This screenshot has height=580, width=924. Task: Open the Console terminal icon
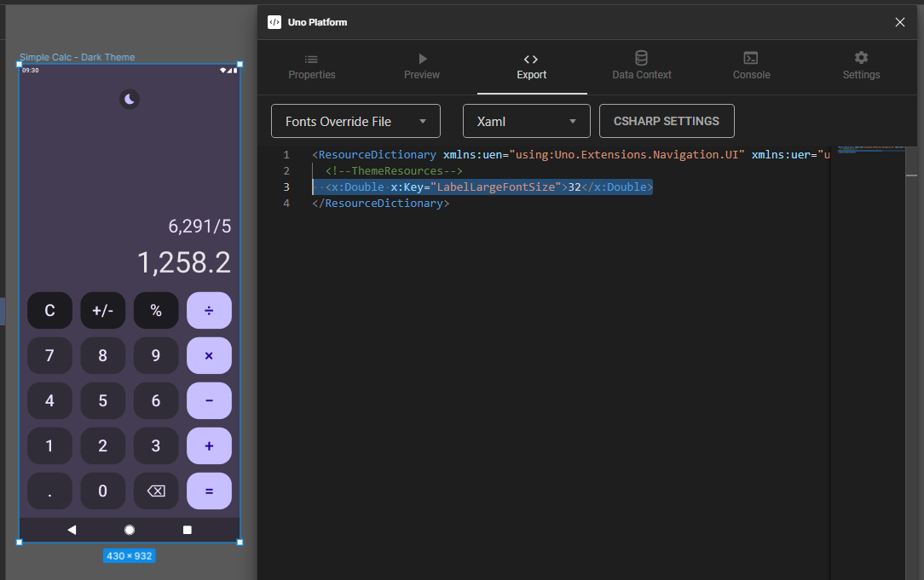point(750,60)
